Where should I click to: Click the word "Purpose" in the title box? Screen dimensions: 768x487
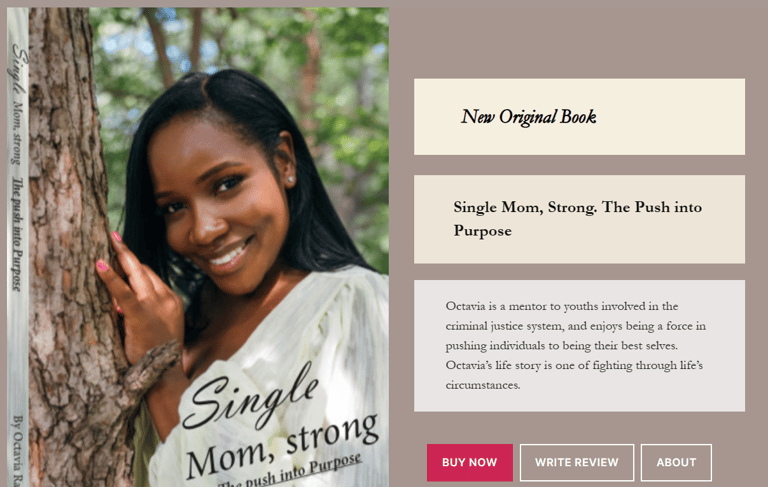click(482, 231)
